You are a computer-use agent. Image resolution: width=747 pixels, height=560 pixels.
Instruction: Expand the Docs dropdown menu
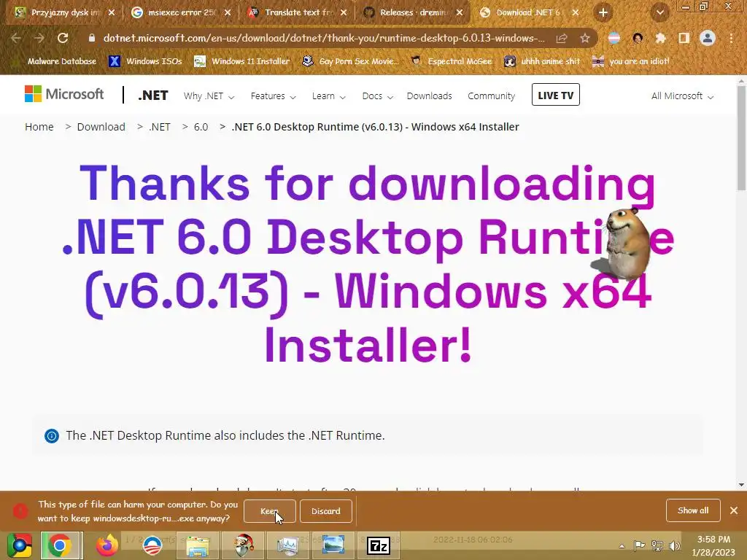click(377, 96)
